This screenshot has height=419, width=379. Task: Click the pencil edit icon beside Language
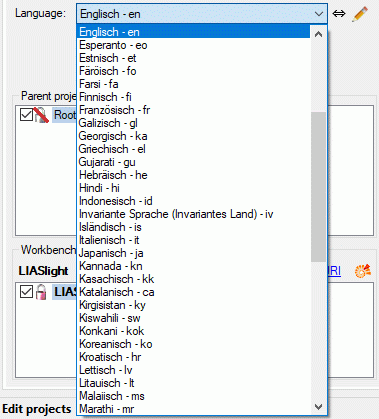360,14
